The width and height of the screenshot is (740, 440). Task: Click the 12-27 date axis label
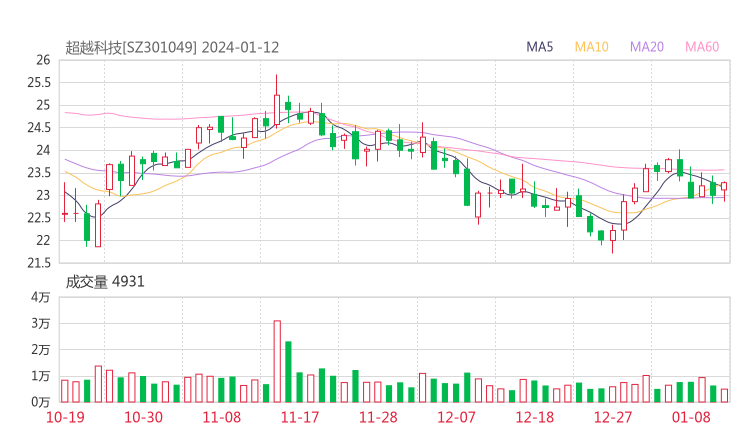tap(613, 417)
